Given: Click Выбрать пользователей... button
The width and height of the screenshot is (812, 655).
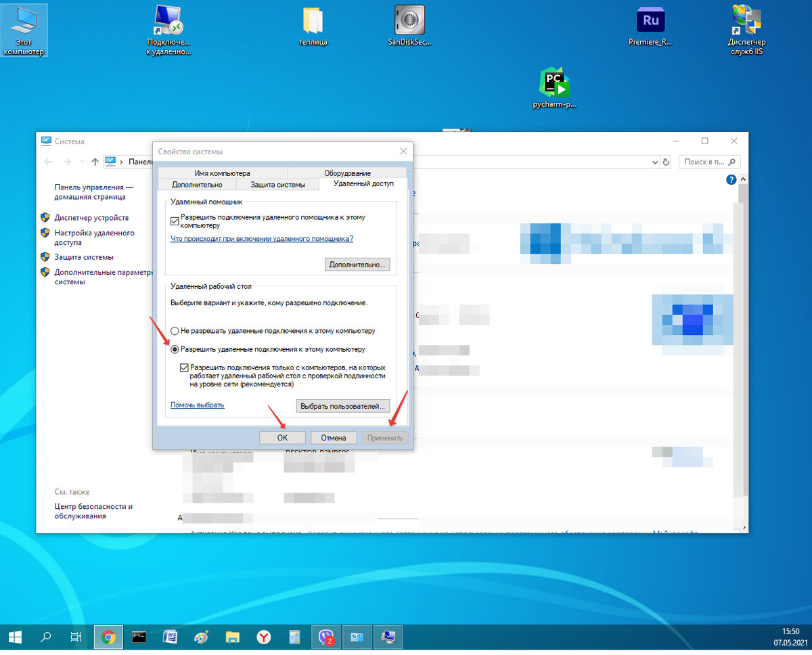Looking at the screenshot, I should point(343,406).
